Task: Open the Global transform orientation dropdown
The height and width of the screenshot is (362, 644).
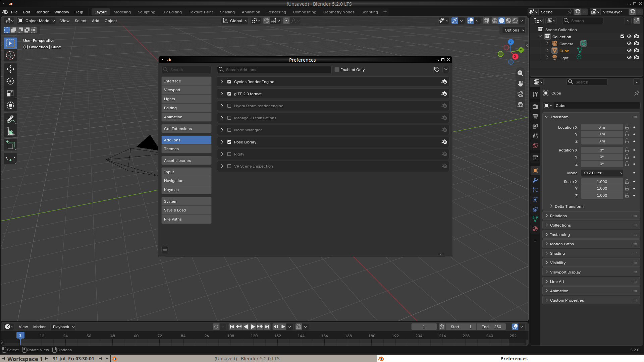Action: coord(235,21)
